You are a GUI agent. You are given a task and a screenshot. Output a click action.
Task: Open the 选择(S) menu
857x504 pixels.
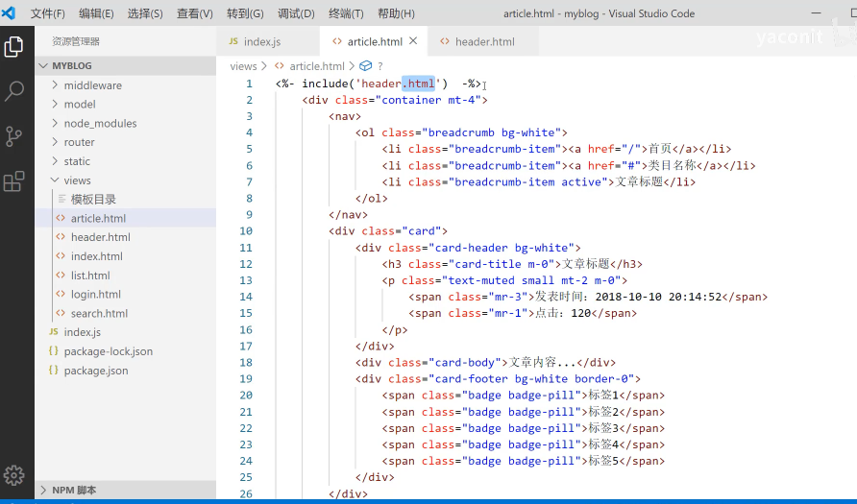point(145,13)
